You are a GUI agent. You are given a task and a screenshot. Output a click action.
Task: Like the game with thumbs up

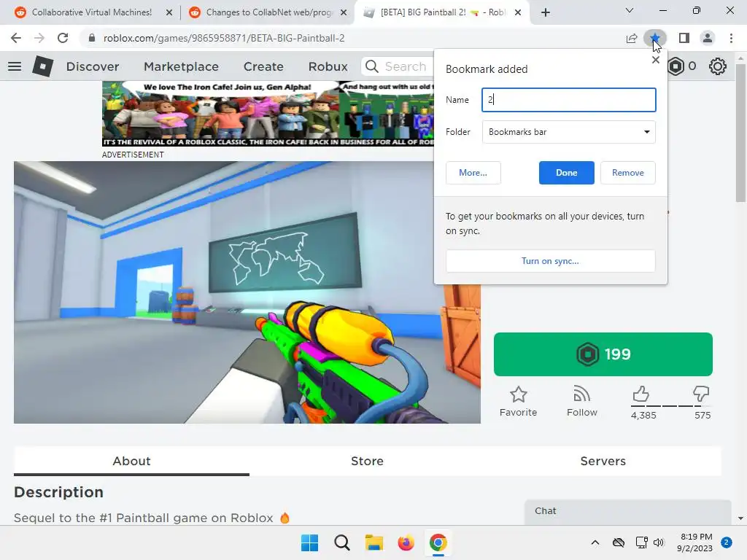[x=641, y=394]
